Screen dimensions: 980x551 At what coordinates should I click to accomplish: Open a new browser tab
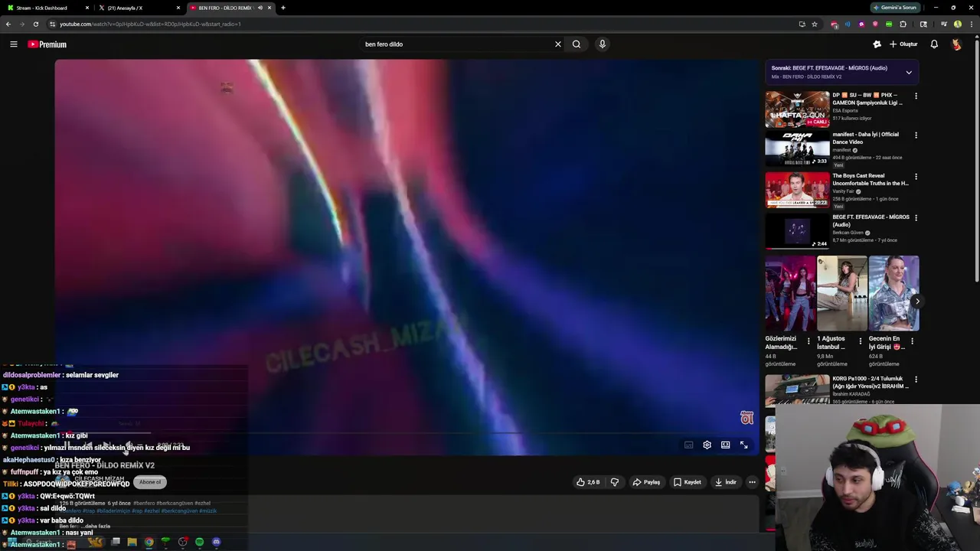[x=283, y=8]
